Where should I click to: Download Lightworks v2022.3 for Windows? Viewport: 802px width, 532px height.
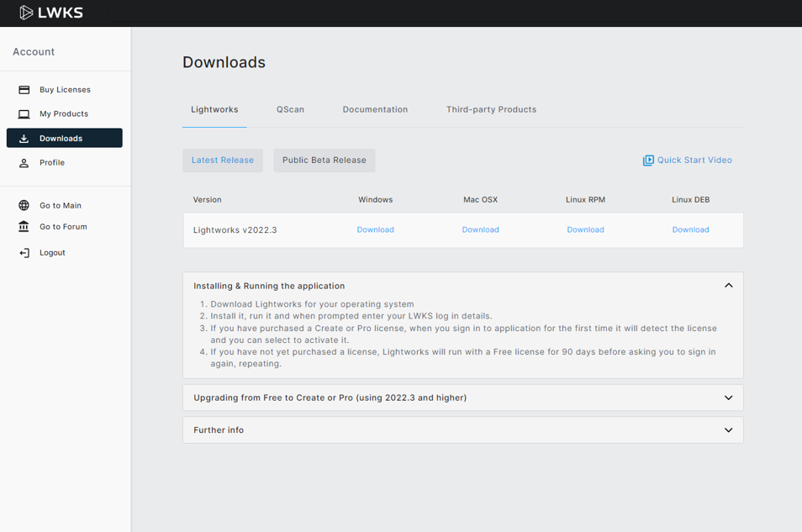(x=376, y=229)
